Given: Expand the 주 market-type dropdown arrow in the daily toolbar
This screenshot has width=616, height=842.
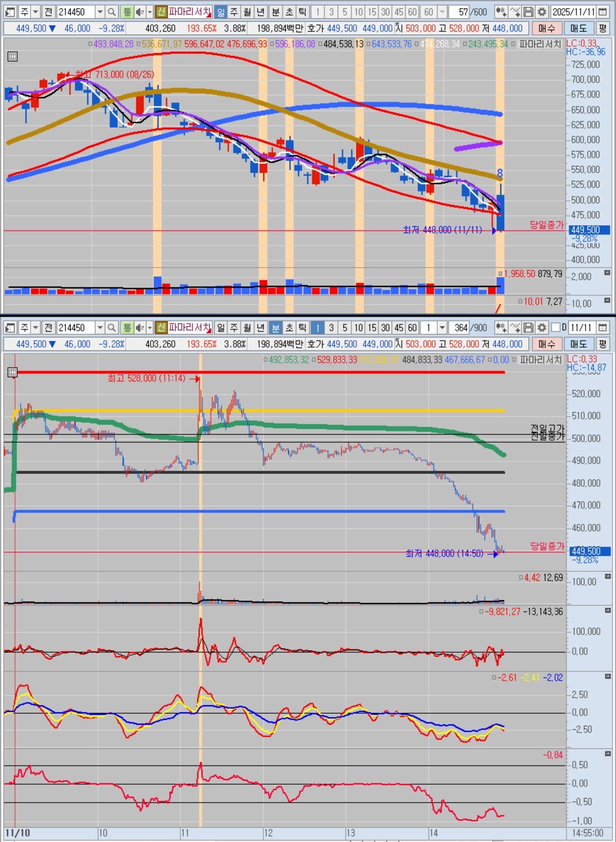Looking at the screenshot, I should (x=35, y=12).
